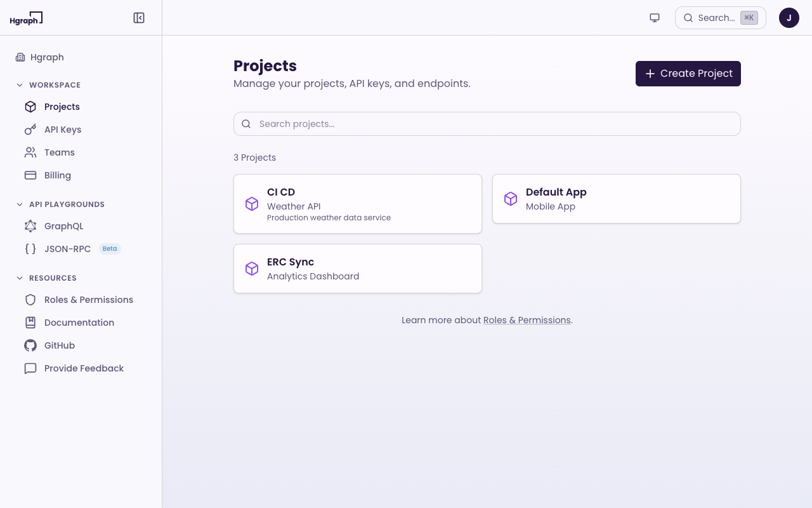Open GitHub via its icon
812x508 pixels.
coord(30,345)
